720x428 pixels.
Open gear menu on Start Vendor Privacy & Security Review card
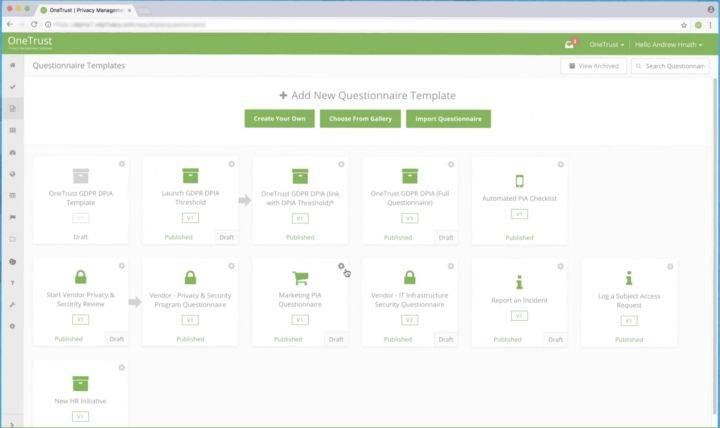click(122, 265)
